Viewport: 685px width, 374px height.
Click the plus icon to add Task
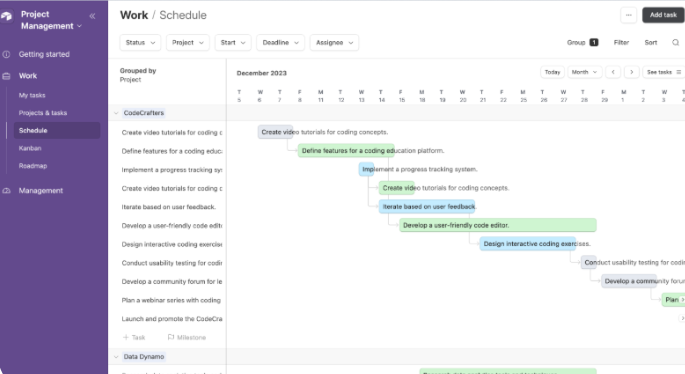click(126, 337)
